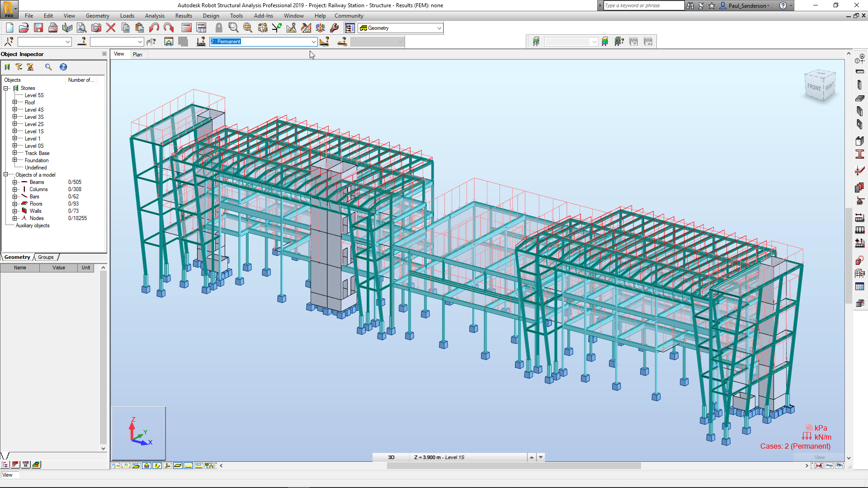Click the Print icon
The height and width of the screenshot is (488, 868).
53,28
